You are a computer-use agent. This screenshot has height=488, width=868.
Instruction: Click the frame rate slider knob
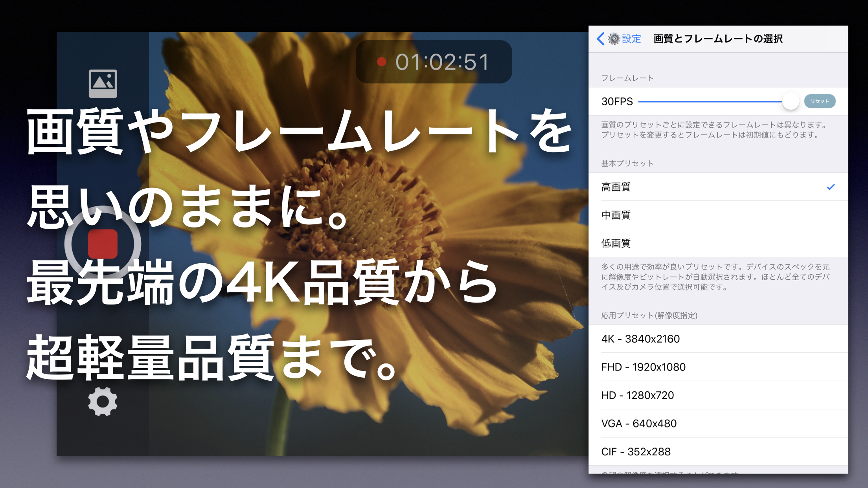tap(790, 101)
